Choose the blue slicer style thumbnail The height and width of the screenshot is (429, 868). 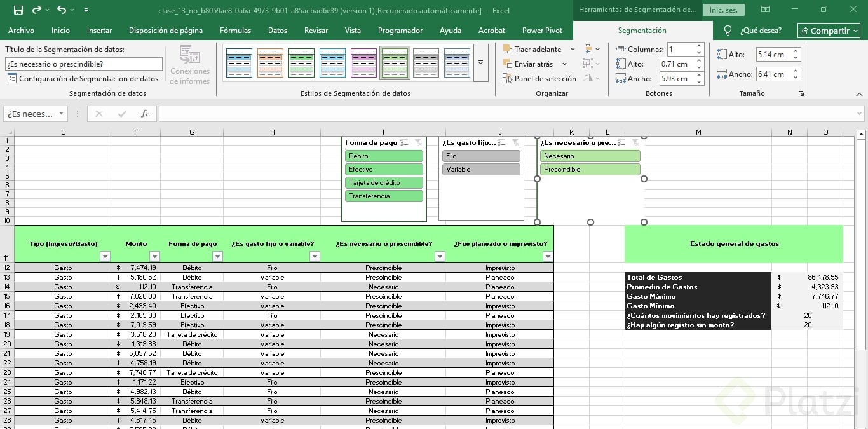click(239, 63)
